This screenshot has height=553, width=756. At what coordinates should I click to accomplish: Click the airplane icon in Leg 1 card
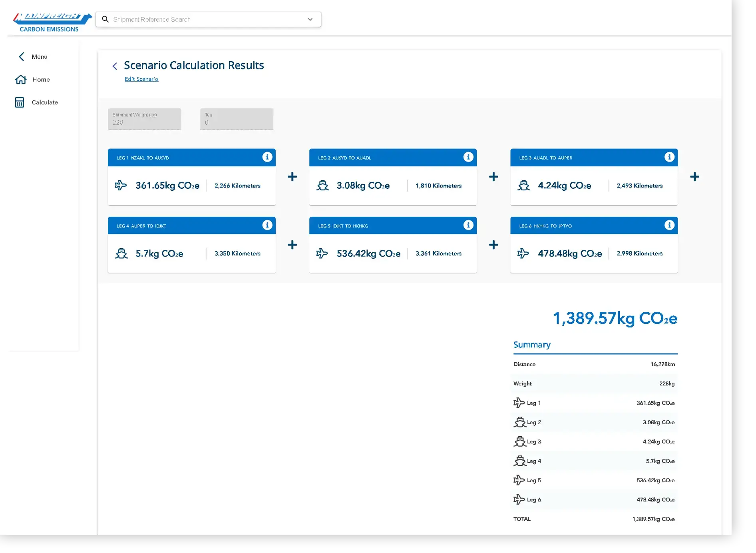(121, 185)
